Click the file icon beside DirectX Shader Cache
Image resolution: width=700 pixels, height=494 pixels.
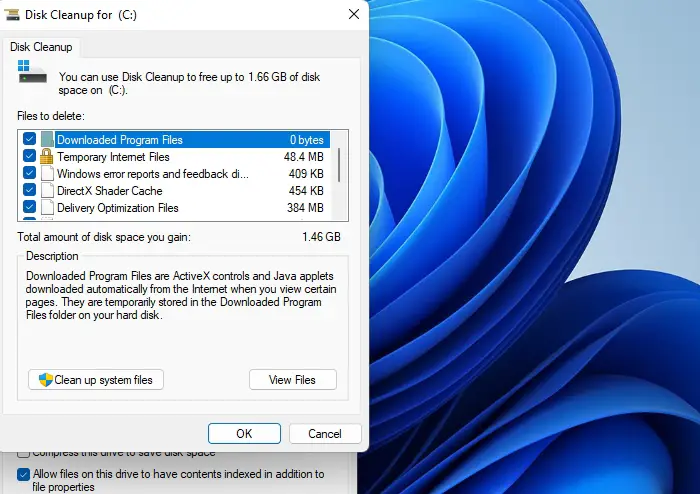pyautogui.click(x=47, y=190)
